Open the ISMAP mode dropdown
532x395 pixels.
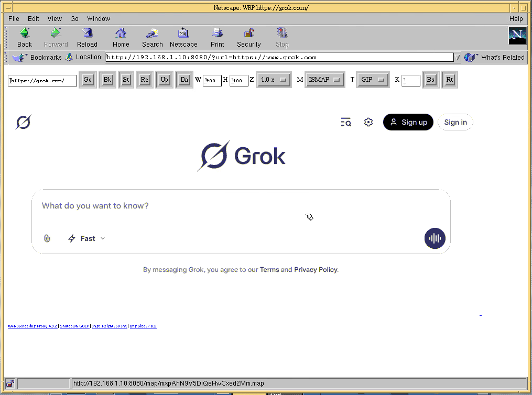(x=324, y=80)
